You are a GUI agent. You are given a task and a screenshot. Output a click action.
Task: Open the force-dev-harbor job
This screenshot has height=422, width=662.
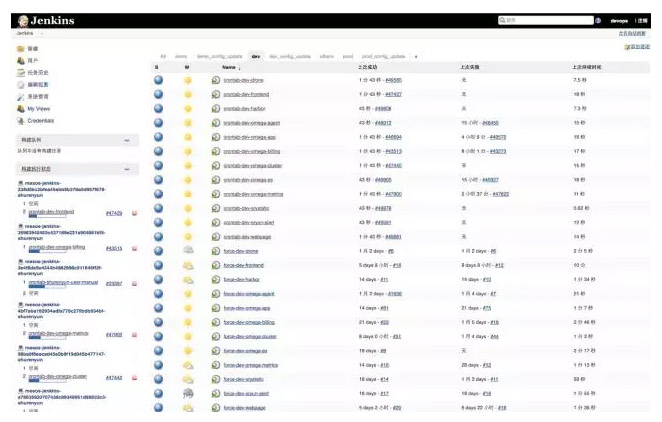[x=241, y=280]
